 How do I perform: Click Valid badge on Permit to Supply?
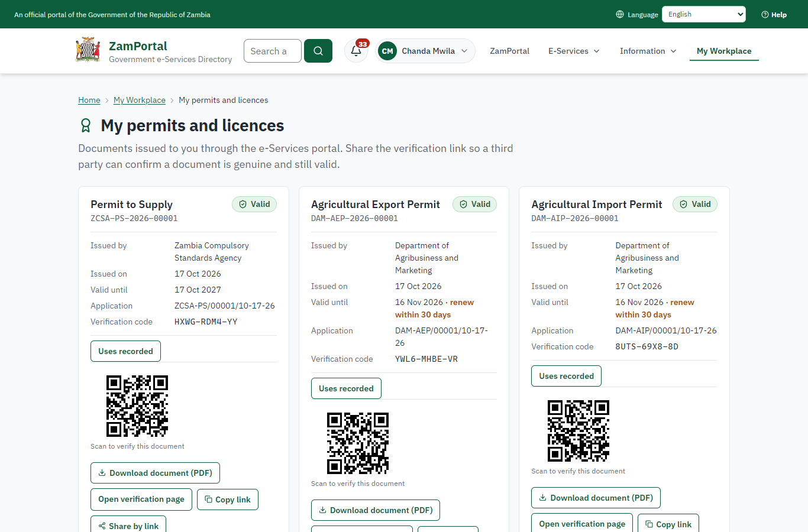click(x=254, y=204)
